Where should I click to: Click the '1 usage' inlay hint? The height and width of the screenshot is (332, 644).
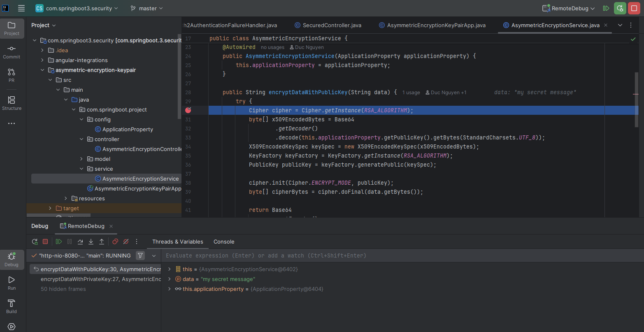coord(411,93)
